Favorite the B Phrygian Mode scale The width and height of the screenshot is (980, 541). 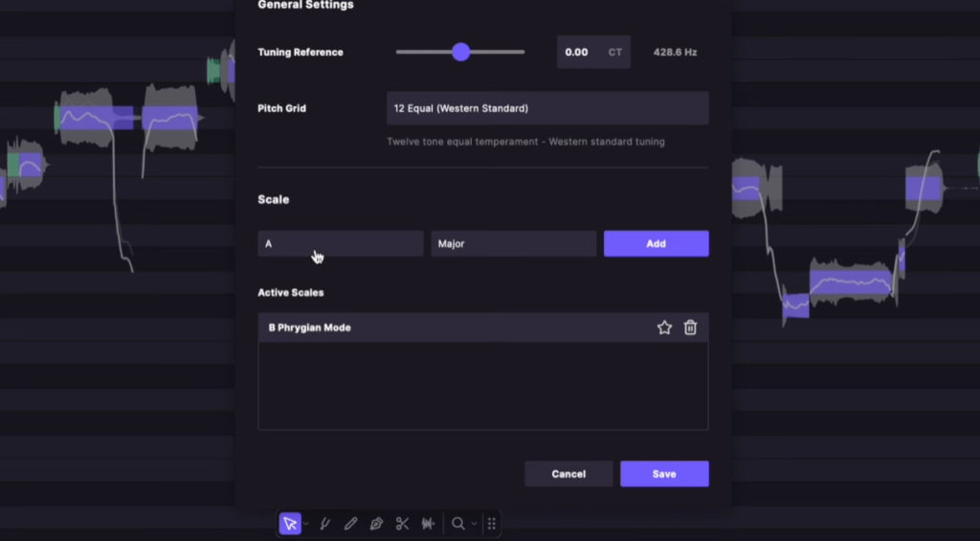[664, 327]
